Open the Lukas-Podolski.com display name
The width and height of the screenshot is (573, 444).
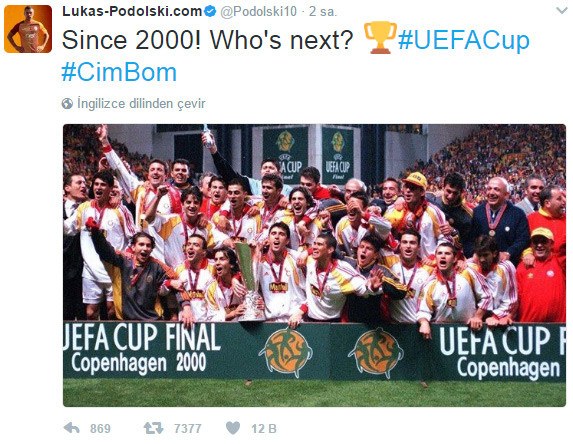coord(132,11)
